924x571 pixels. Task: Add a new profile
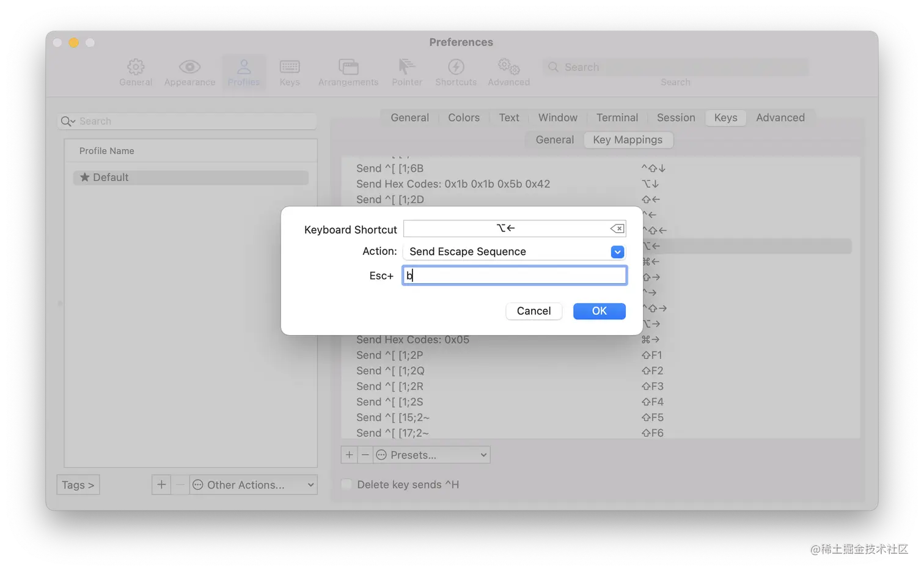(161, 485)
